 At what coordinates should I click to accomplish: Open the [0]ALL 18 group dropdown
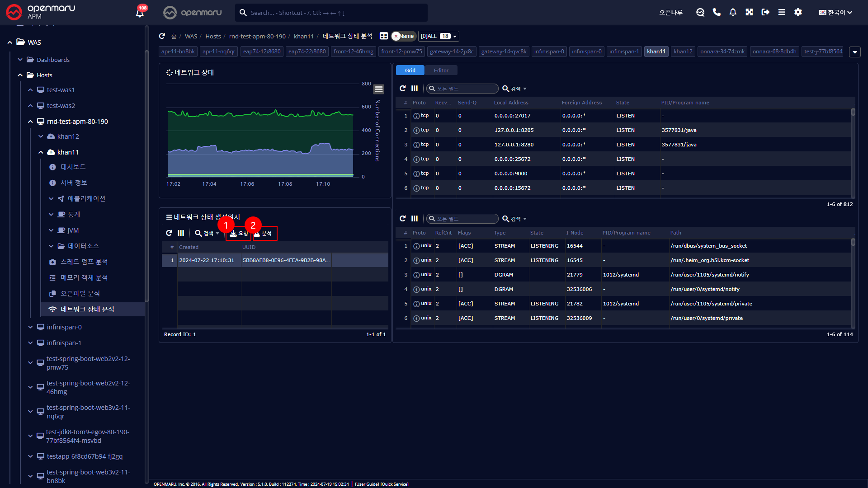(x=439, y=36)
